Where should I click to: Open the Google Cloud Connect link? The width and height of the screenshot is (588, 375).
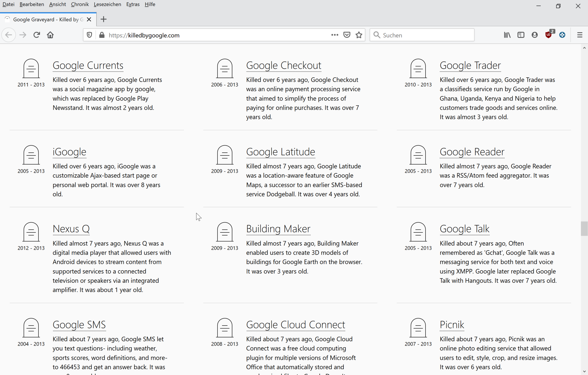[295, 325]
